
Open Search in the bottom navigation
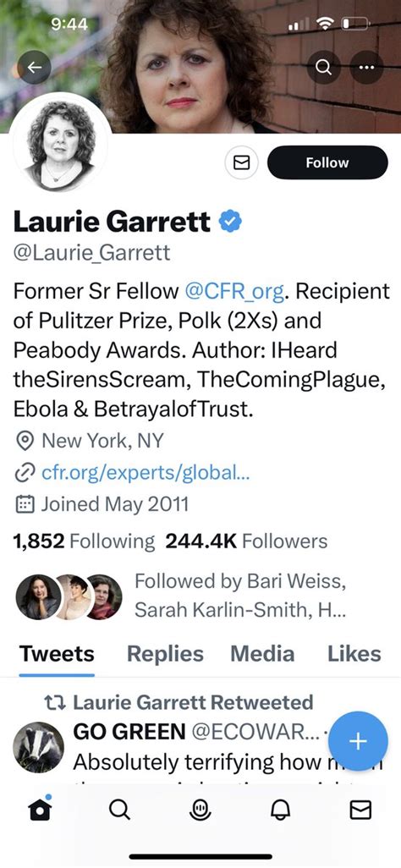(119, 810)
